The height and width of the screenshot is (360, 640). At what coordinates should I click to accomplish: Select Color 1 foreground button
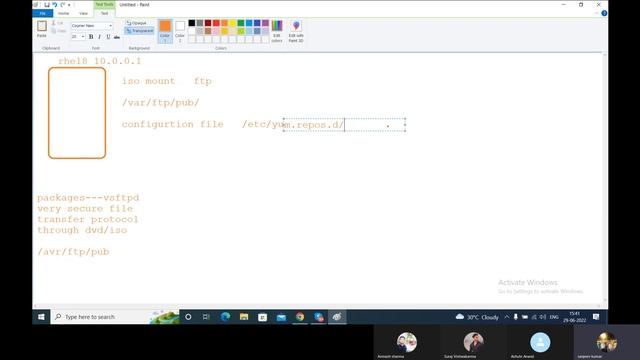pyautogui.click(x=165, y=31)
